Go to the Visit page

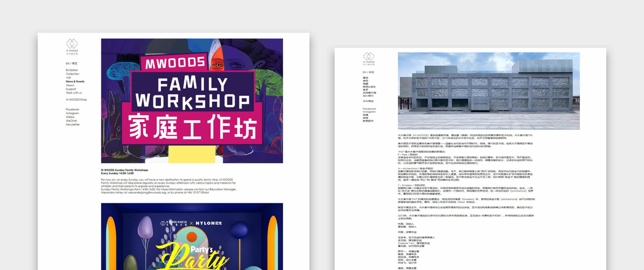(x=68, y=78)
